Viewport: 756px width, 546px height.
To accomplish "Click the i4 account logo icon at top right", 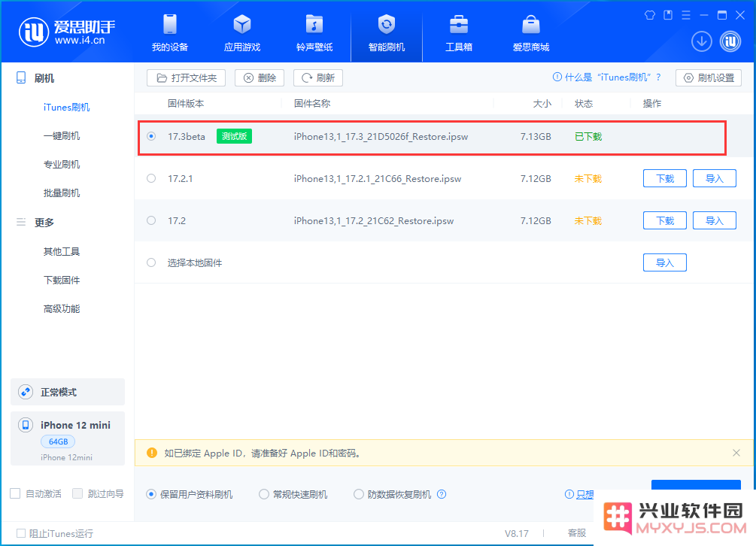I will click(730, 41).
